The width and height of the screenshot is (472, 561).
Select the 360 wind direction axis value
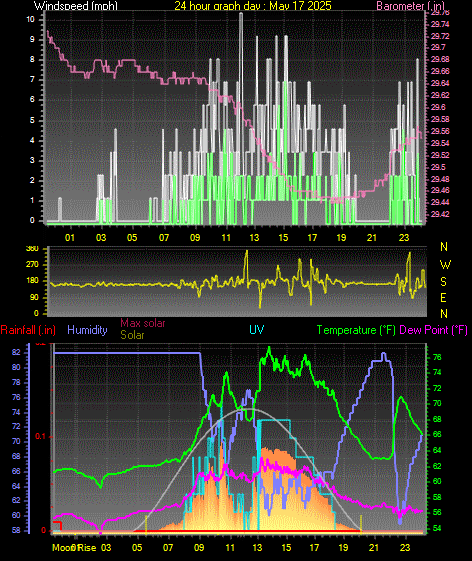click(33, 249)
